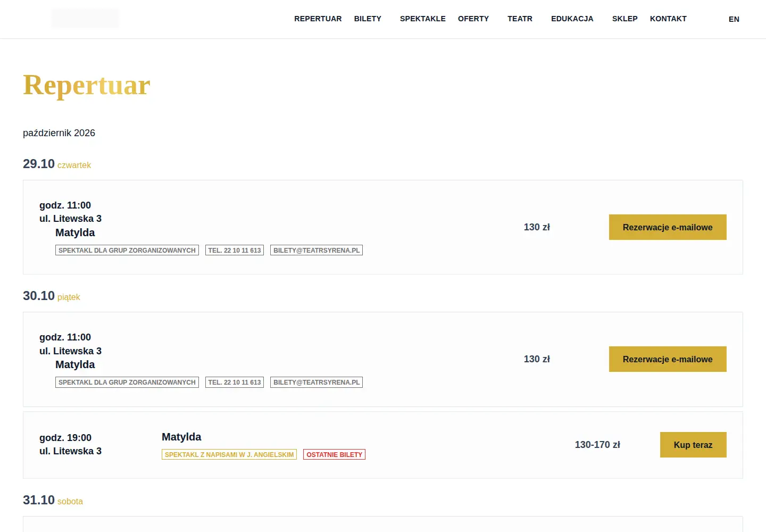Image resolution: width=766 pixels, height=532 pixels.
Task: Open the SPEKTAKLE menu
Action: (423, 19)
